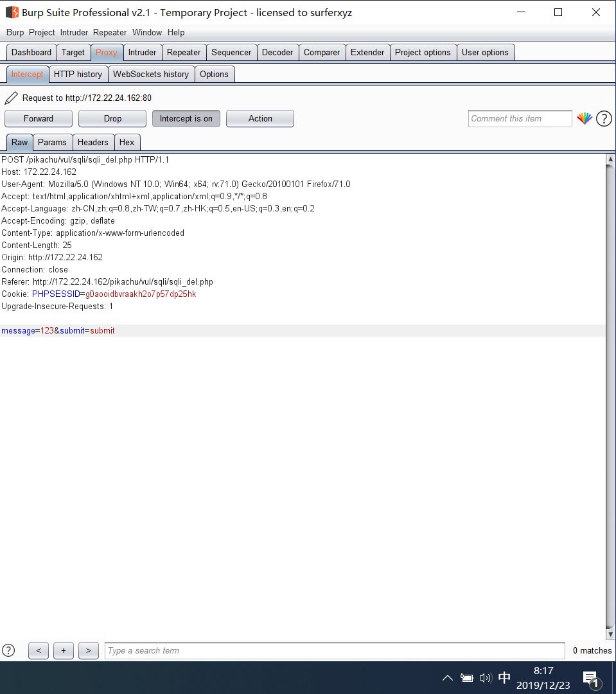Screen dimensions: 616x694
Task: Select the Intercept sub-tab
Action: click(x=28, y=75)
